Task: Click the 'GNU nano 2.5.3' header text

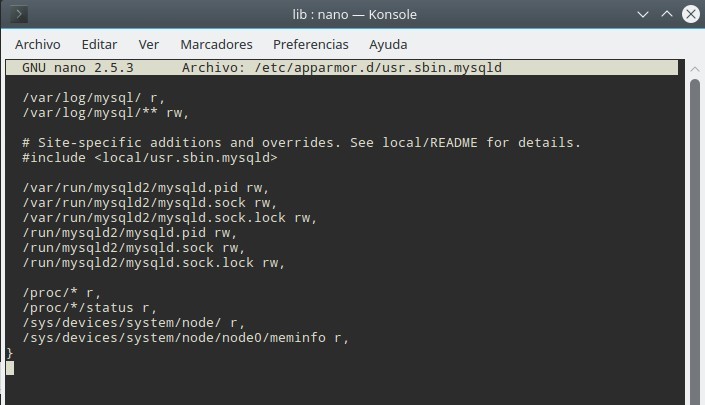Action: click(78, 68)
